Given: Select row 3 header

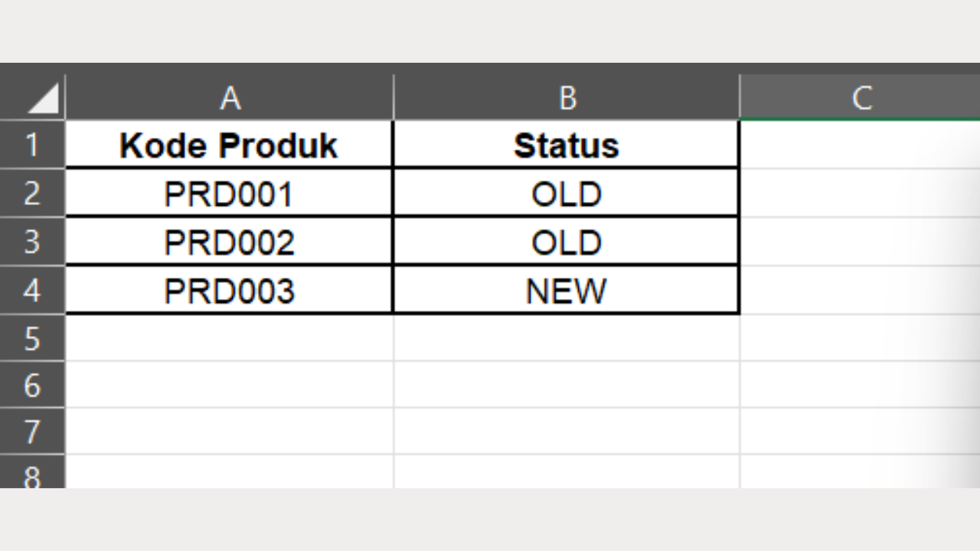Looking at the screenshot, I should [x=32, y=241].
